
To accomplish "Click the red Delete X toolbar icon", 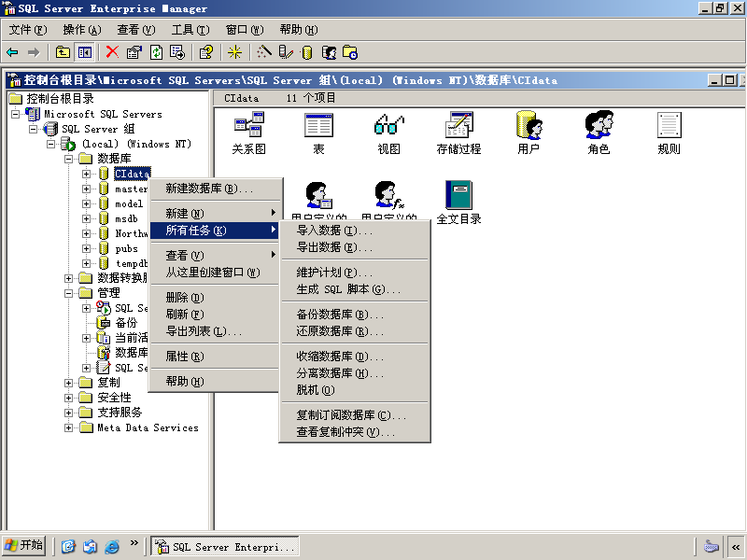I will coord(112,52).
